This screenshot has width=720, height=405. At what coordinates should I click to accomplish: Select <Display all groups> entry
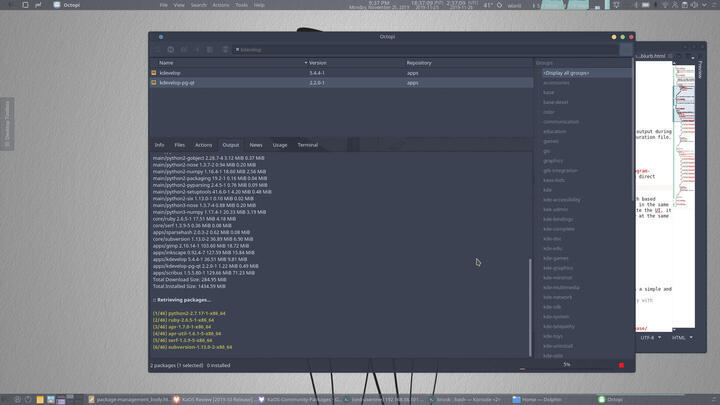586,73
